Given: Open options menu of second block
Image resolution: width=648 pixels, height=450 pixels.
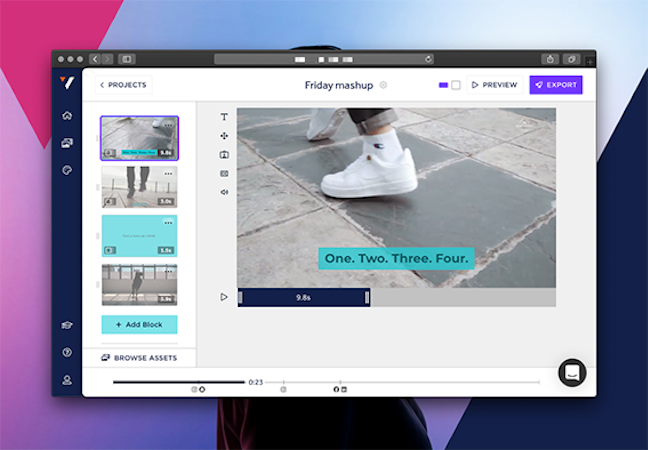Looking at the screenshot, I should tap(168, 174).
